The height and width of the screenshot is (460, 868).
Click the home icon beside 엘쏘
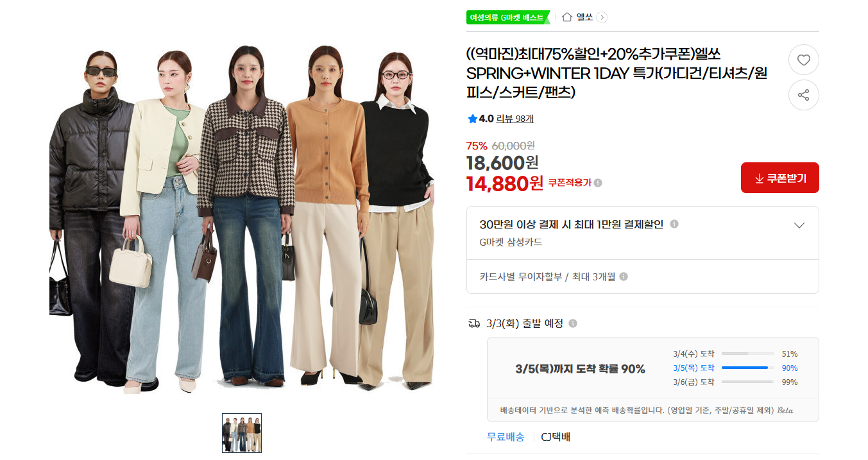(x=566, y=17)
